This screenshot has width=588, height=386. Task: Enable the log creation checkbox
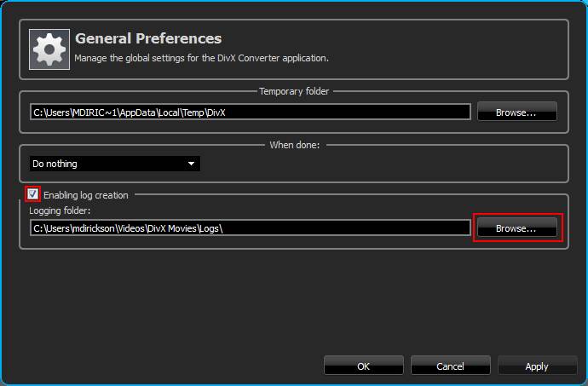click(33, 194)
